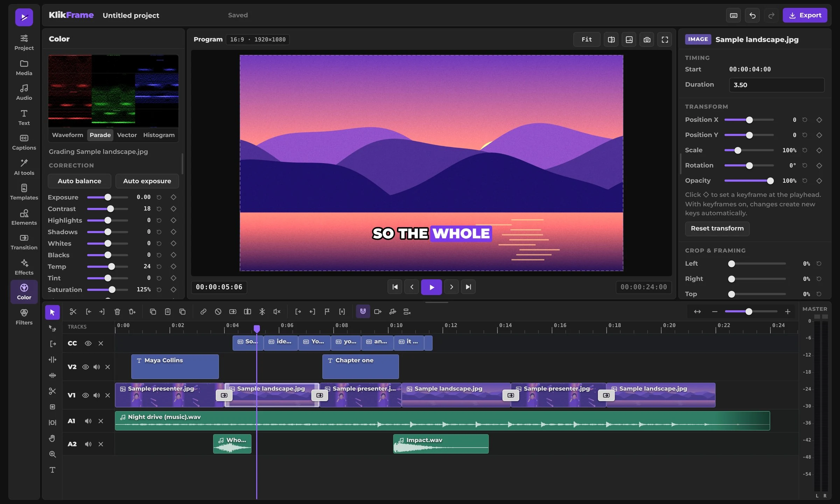Click the Export button
The height and width of the screenshot is (504, 840).
pos(805,15)
